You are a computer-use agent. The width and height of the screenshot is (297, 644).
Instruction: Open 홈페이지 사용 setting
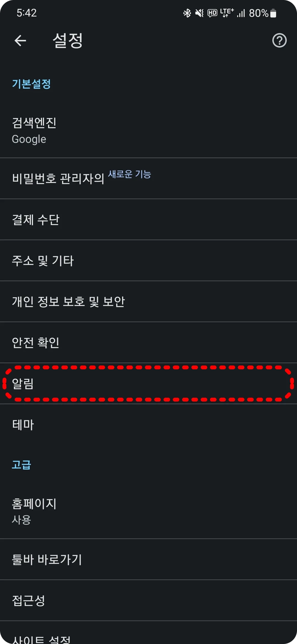[148, 511]
